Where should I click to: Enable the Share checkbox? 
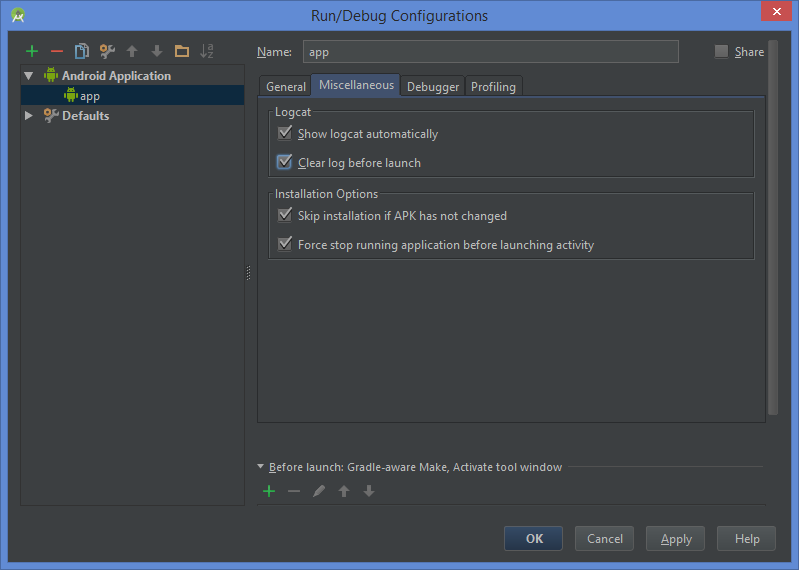721,51
